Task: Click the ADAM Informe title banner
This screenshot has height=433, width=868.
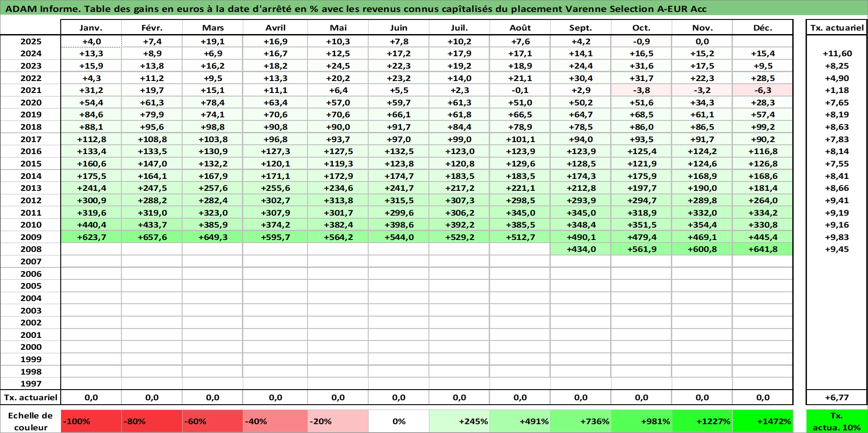Action: pos(434,8)
